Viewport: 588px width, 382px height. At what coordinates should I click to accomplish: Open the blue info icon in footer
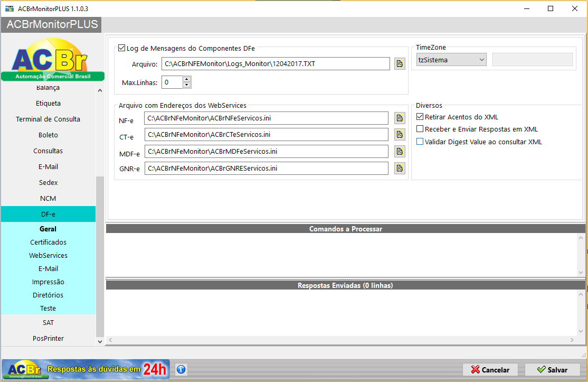[x=181, y=370]
